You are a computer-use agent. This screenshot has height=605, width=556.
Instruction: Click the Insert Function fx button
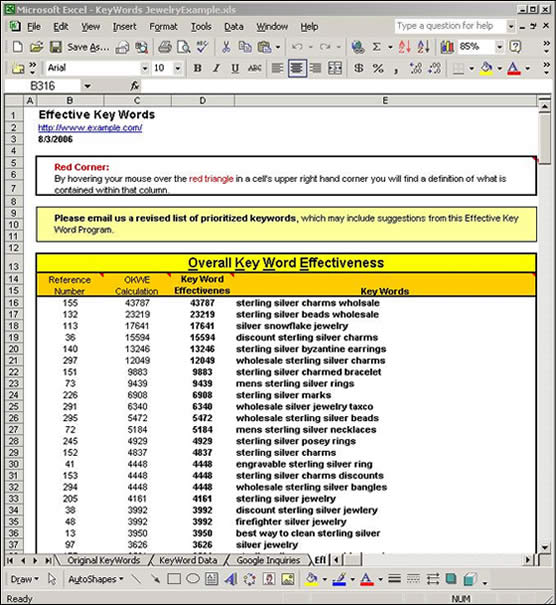click(135, 86)
